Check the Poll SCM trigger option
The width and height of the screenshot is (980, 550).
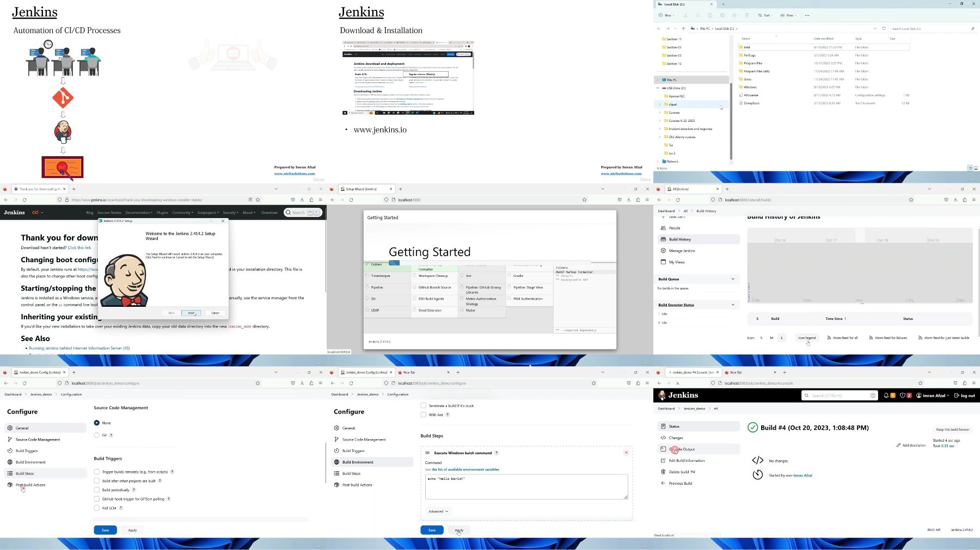[x=97, y=508]
